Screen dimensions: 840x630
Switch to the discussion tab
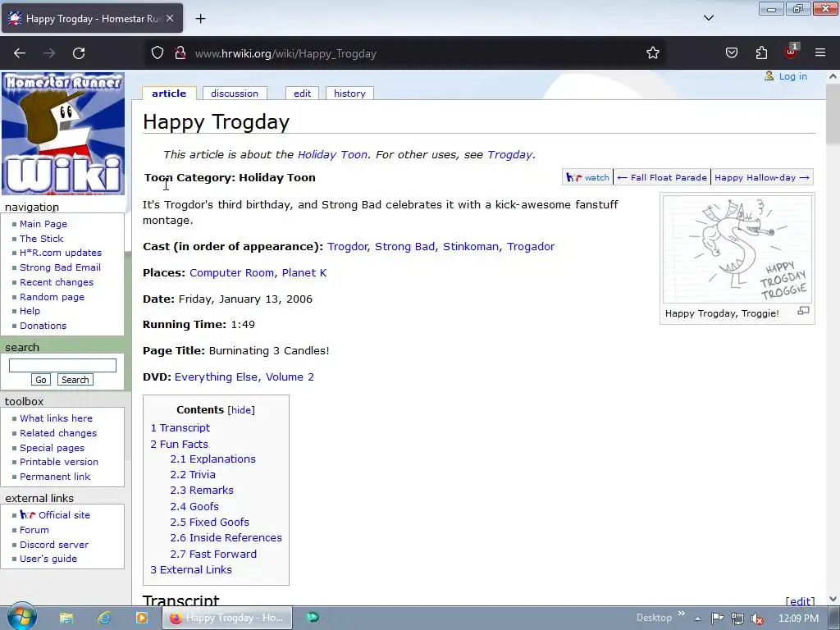click(x=235, y=94)
